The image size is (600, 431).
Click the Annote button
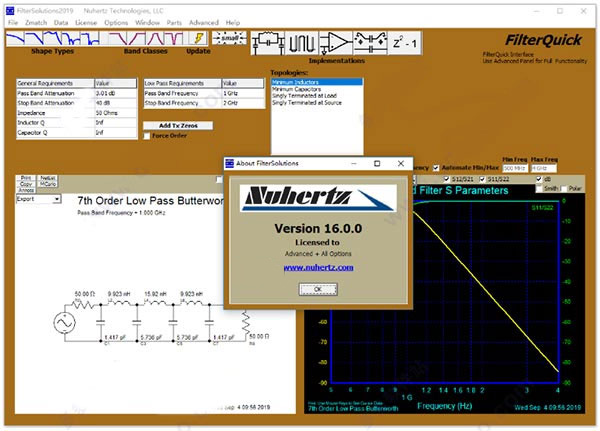(26, 190)
